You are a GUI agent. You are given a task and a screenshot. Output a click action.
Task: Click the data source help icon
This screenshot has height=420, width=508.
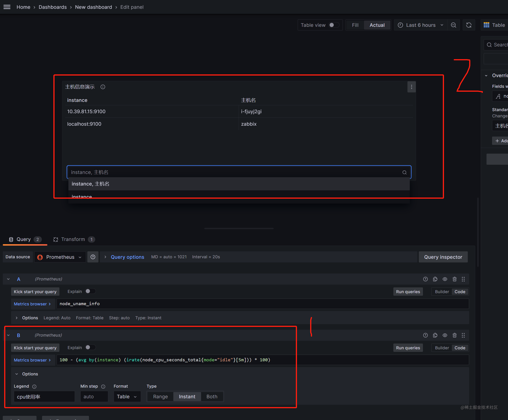[93, 257]
